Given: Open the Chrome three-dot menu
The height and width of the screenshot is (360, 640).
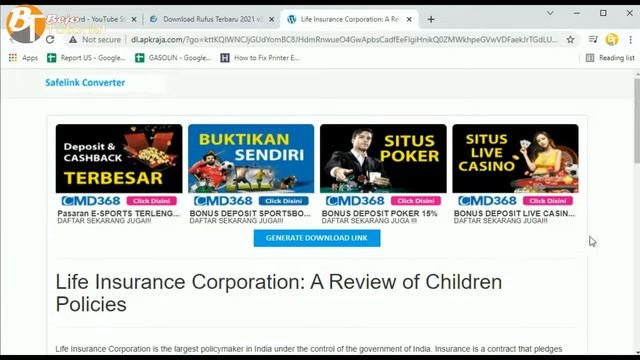Looking at the screenshot, I should click(630, 40).
